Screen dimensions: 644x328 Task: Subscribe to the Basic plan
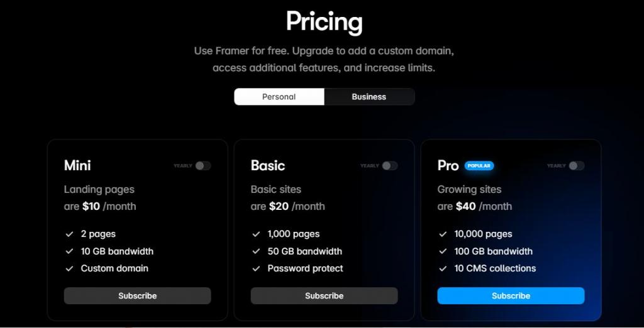pyautogui.click(x=324, y=296)
